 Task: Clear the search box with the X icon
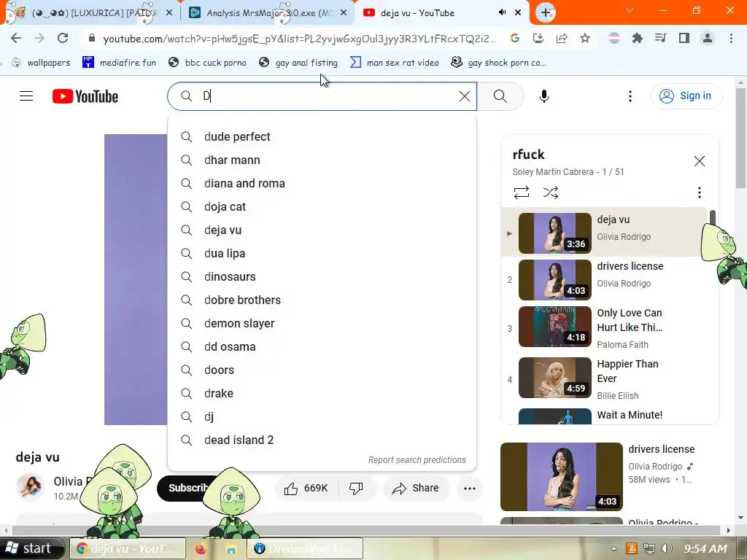(465, 96)
